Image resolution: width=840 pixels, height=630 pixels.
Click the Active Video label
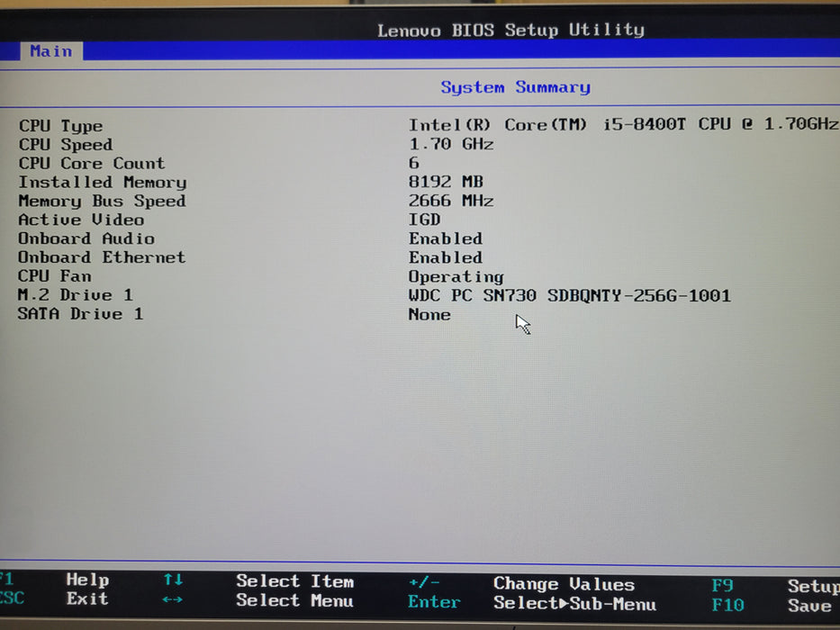[81, 220]
